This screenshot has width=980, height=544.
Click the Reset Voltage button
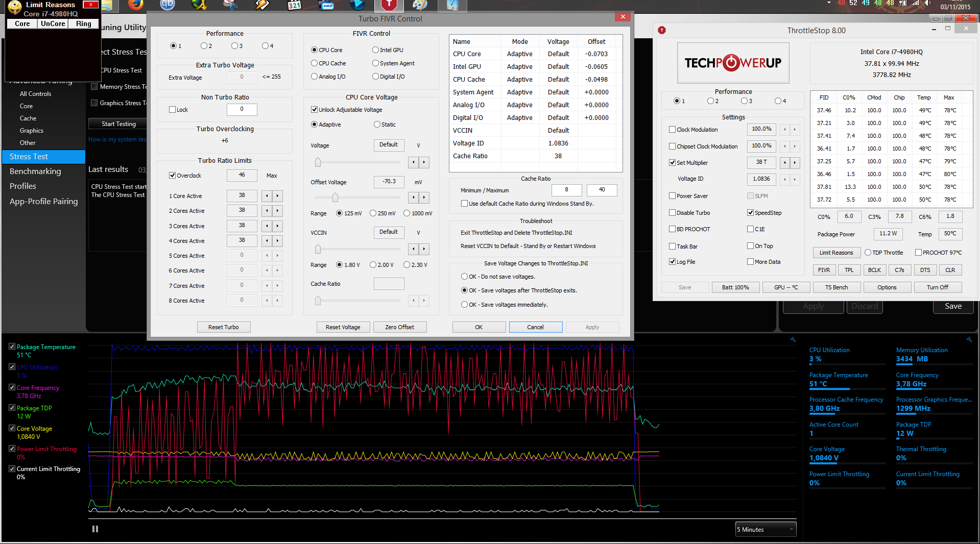[343, 327]
